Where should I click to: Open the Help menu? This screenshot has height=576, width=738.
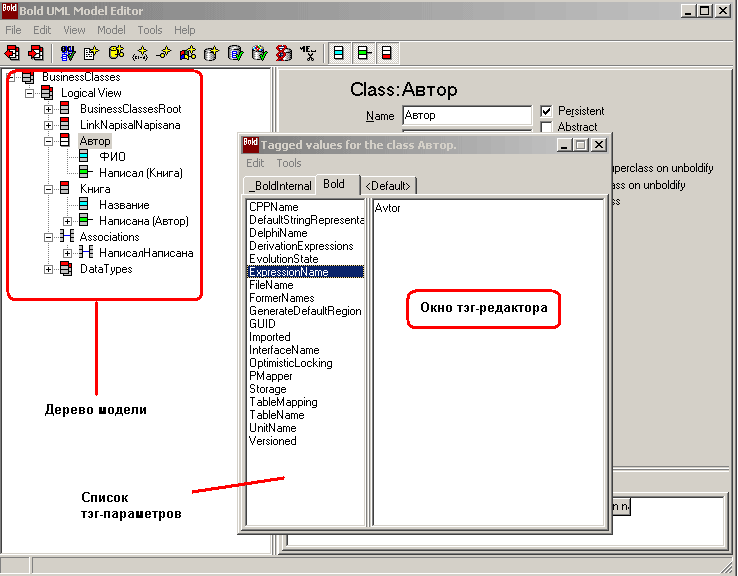pyautogui.click(x=184, y=30)
